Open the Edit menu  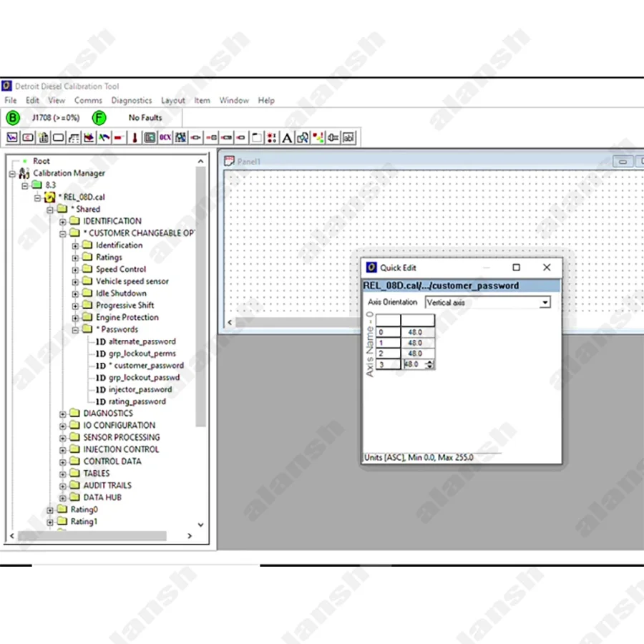tap(32, 101)
